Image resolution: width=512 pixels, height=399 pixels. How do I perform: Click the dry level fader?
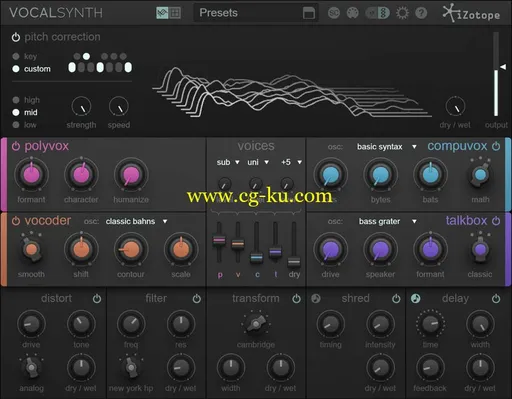[294, 261]
